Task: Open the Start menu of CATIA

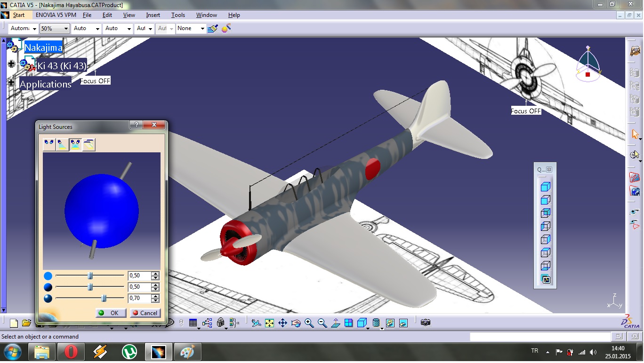Action: [x=19, y=15]
